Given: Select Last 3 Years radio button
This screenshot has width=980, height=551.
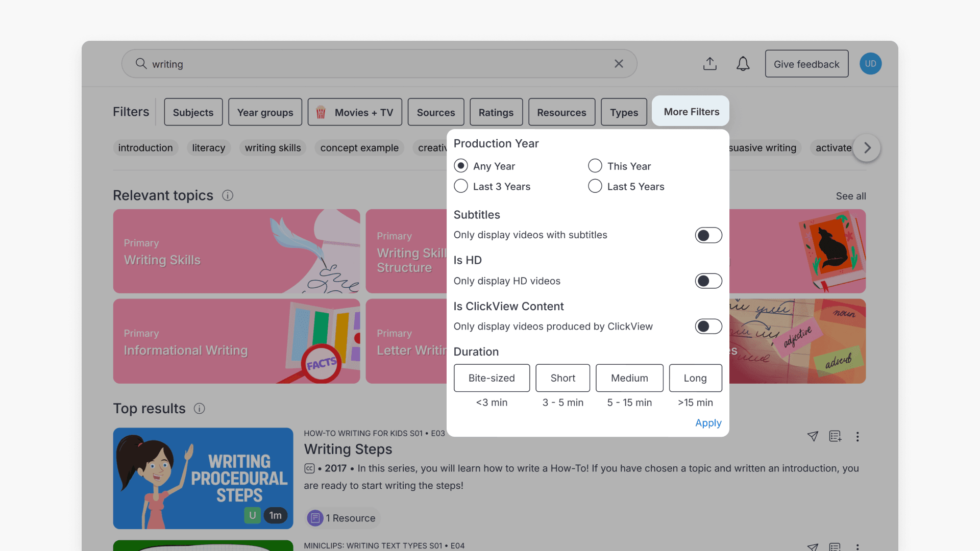Looking at the screenshot, I should (461, 186).
